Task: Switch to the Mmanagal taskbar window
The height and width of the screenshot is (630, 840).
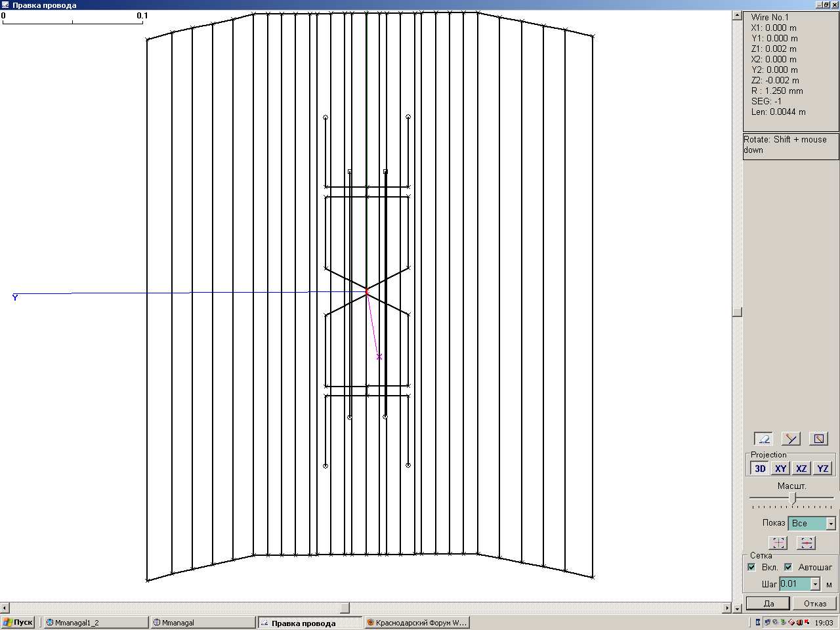Action: (202, 623)
